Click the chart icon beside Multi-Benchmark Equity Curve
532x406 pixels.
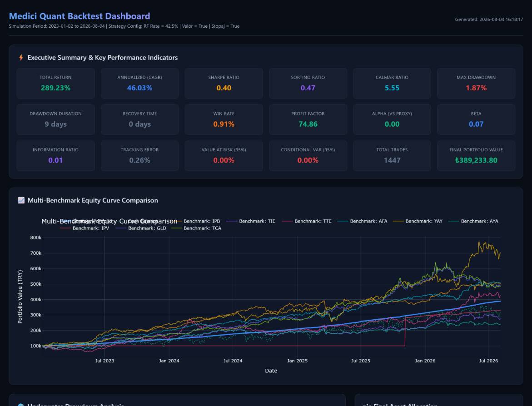tap(21, 200)
